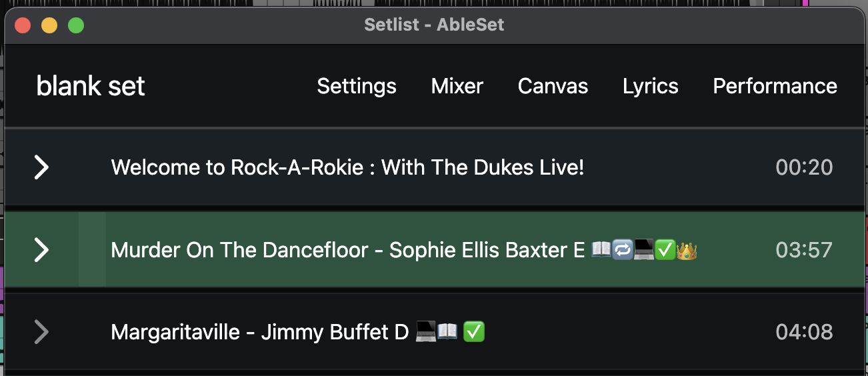This screenshot has height=376, width=868.
Task: Click the laptop emoji on Murder On The Dancefloor
Action: pyautogui.click(x=644, y=251)
